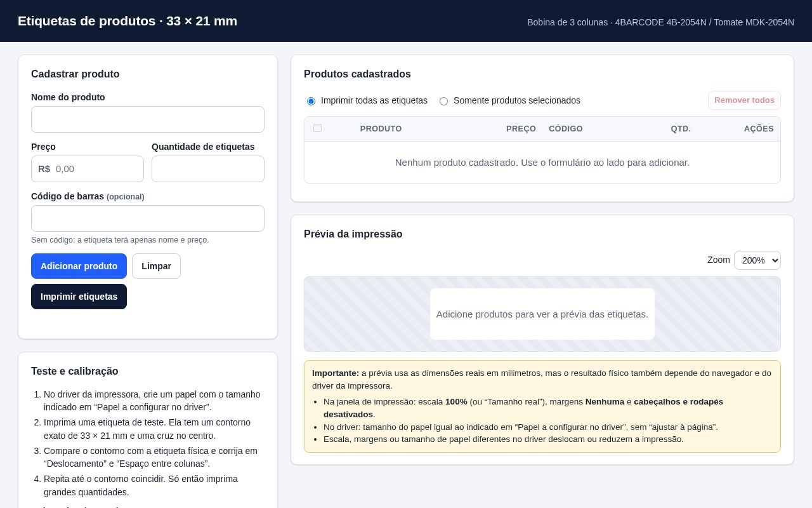Click the CÓDIGO column header
The width and height of the screenshot is (812, 508).
pos(566,129)
